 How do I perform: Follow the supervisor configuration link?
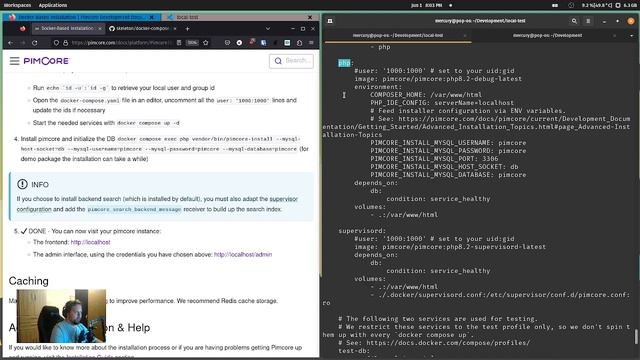coord(157,204)
